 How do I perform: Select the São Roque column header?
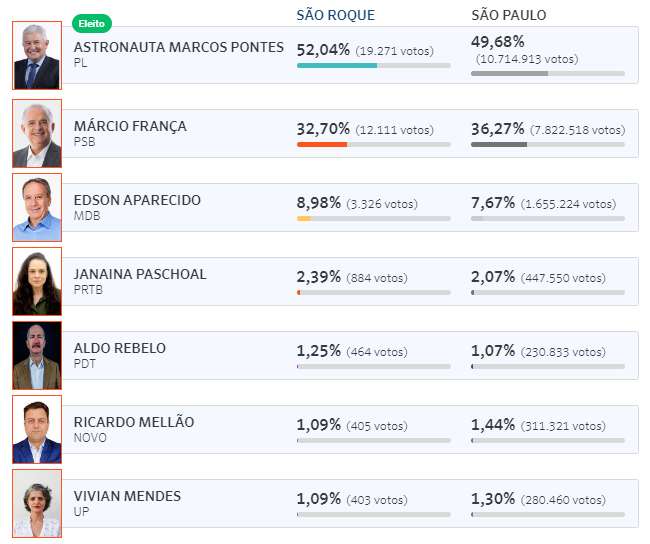[x=335, y=15]
